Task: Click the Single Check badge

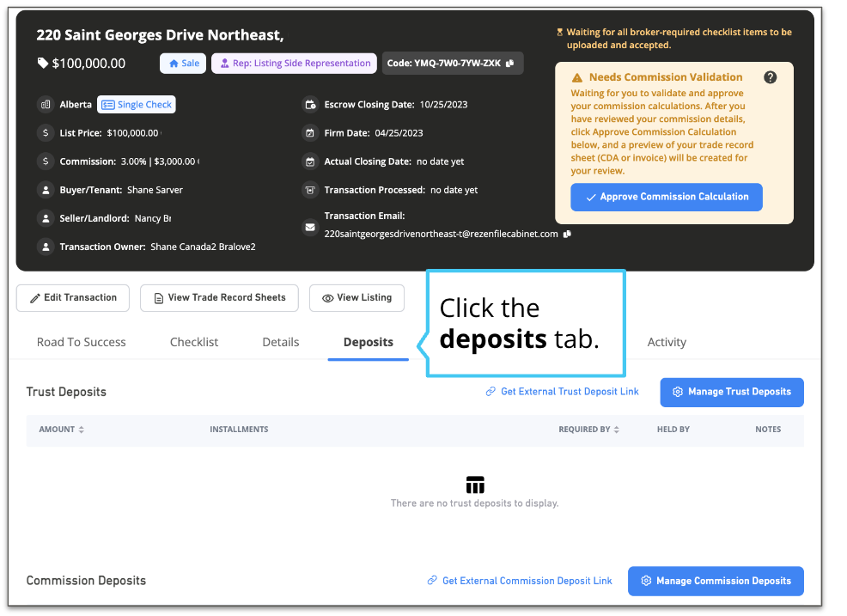Action: 137,105
